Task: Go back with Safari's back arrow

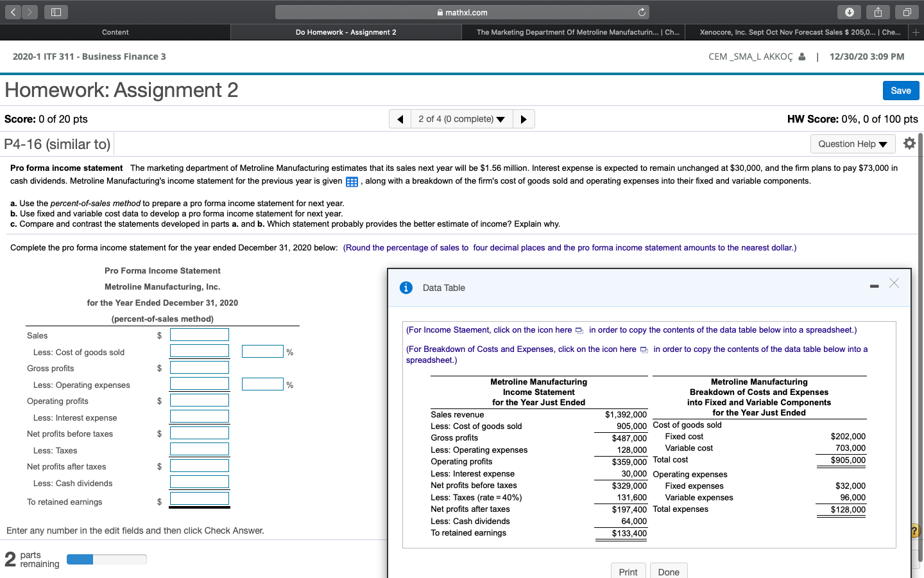Action: 14,12
